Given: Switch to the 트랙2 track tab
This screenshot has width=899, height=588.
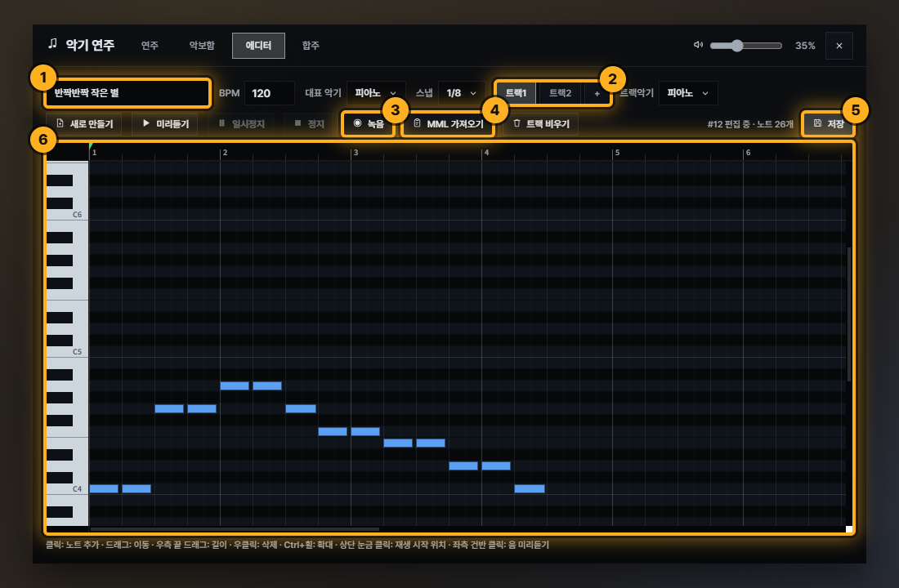Looking at the screenshot, I should tap(560, 93).
